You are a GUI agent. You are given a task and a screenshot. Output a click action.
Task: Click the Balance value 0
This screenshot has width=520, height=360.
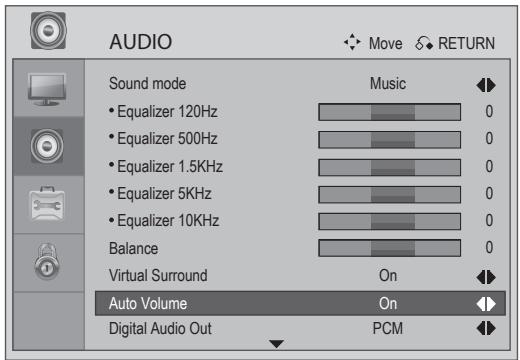click(489, 247)
